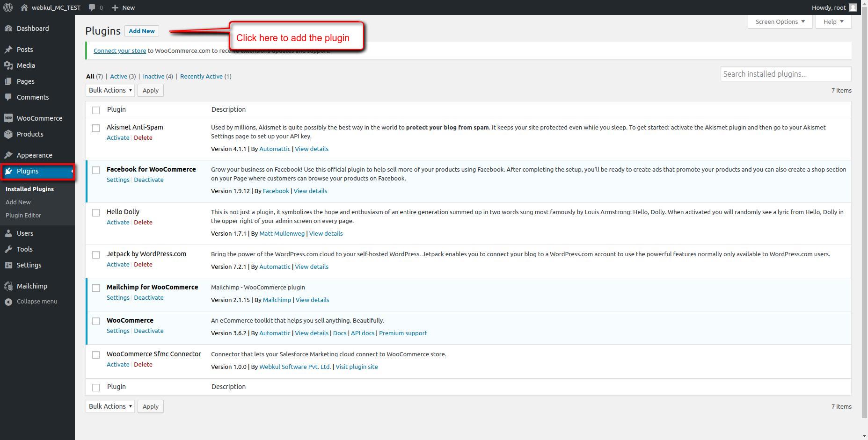Open the Products icon in sidebar
This screenshot has height=440, width=868.
[x=8, y=134]
